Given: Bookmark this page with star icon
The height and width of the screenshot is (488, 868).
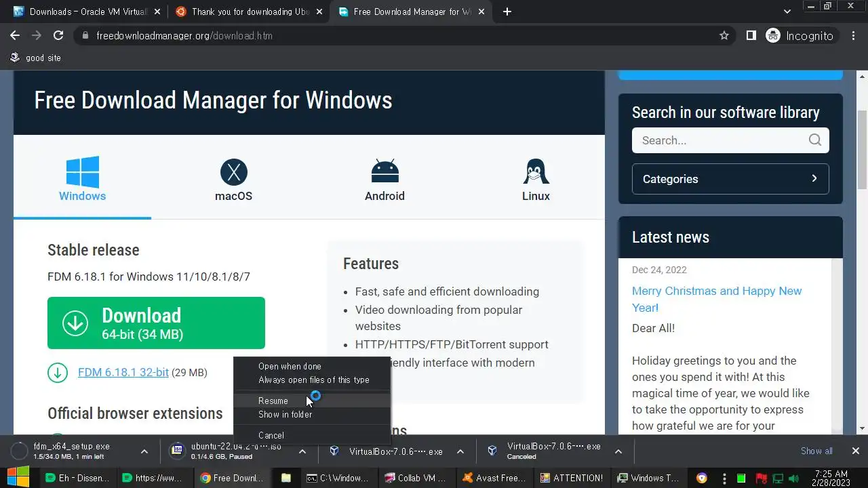Looking at the screenshot, I should [724, 35].
